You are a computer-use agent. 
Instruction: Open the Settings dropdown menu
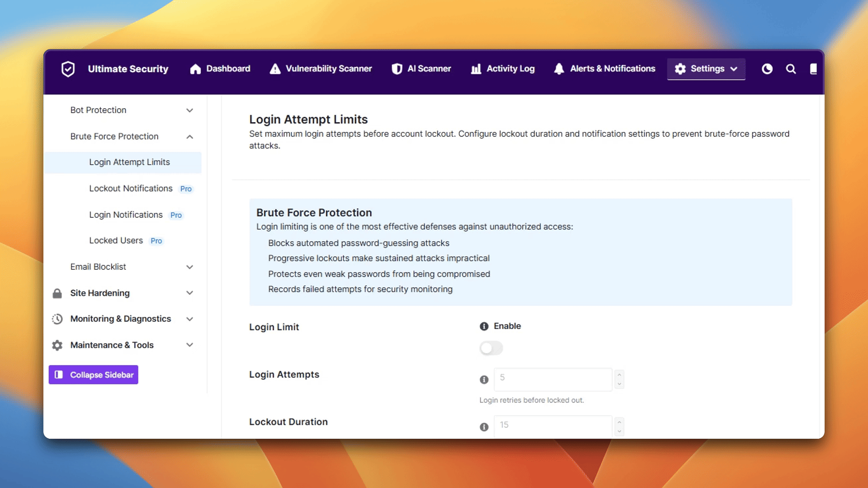[706, 69]
